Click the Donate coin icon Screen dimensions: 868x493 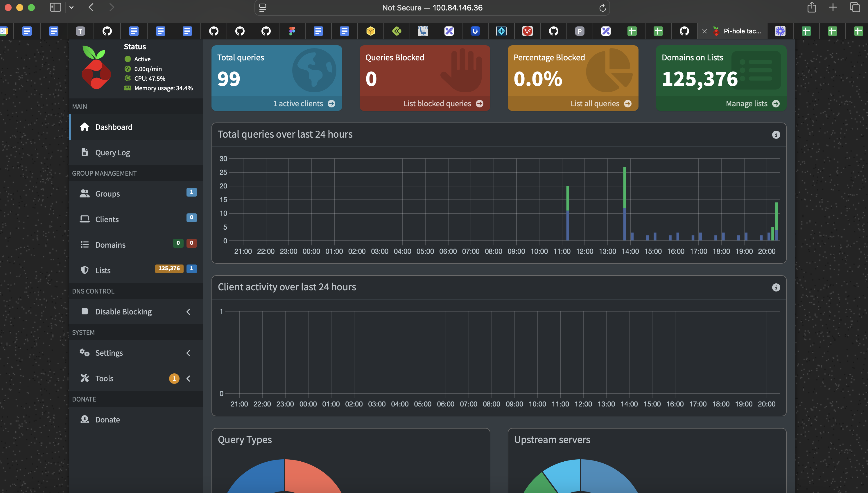(85, 420)
